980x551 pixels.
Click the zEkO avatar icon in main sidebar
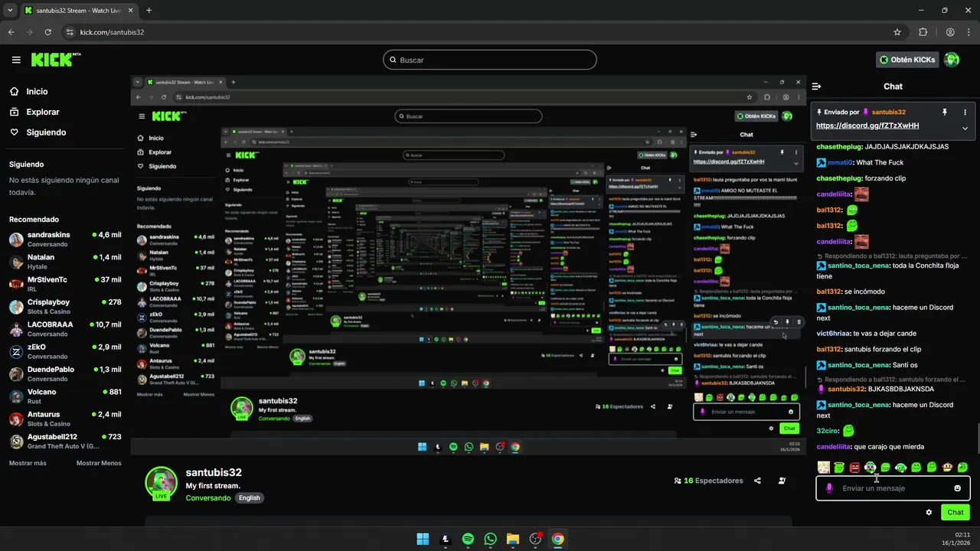tap(16, 351)
